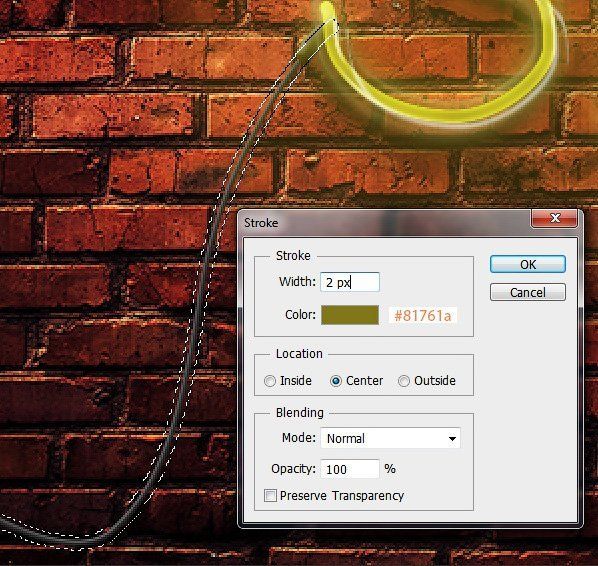Open the stroke Color swatch picker

[350, 315]
